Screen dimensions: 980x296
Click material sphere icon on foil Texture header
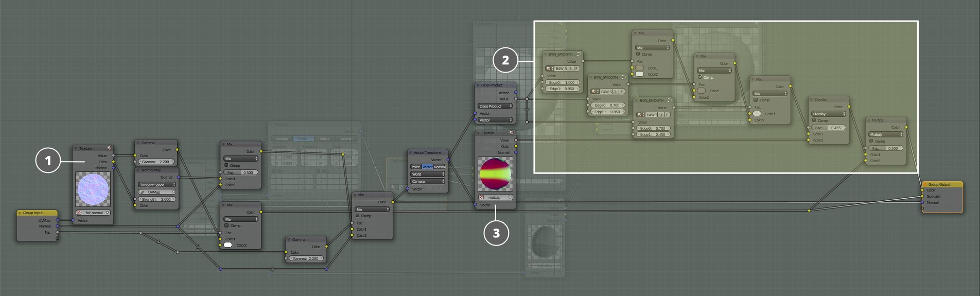point(109,148)
